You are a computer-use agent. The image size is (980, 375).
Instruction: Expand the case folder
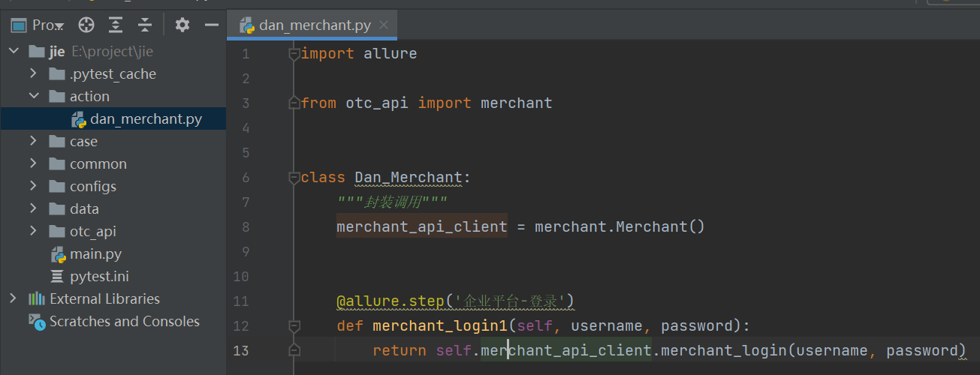[33, 141]
